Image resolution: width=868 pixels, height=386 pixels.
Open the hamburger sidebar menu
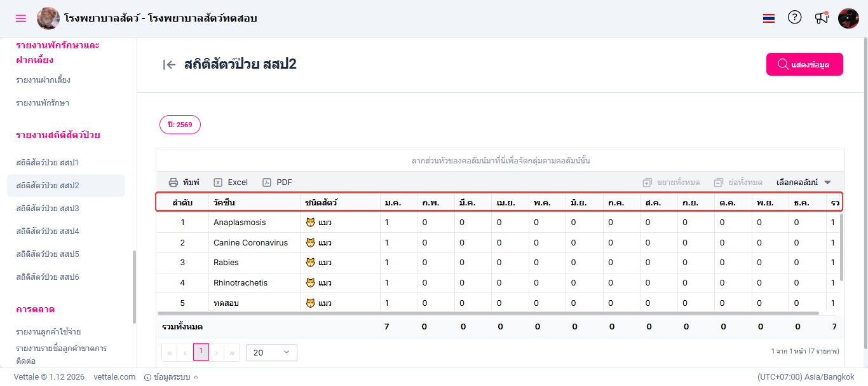point(21,18)
